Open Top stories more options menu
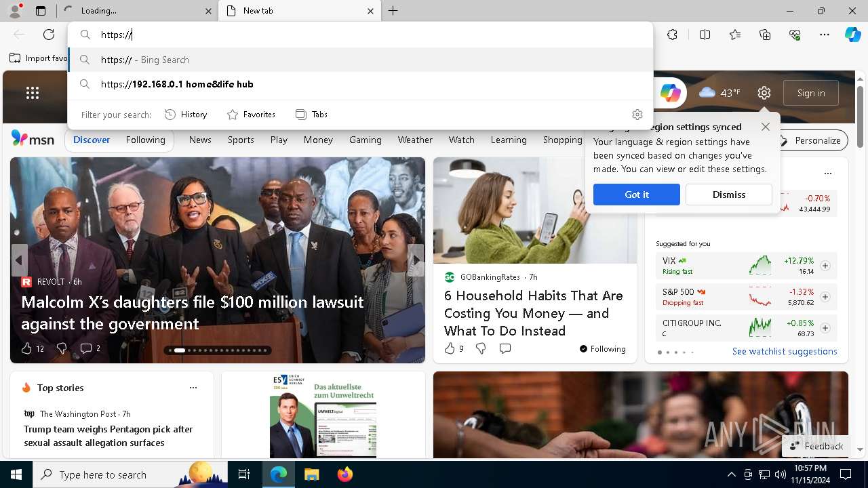 193,388
